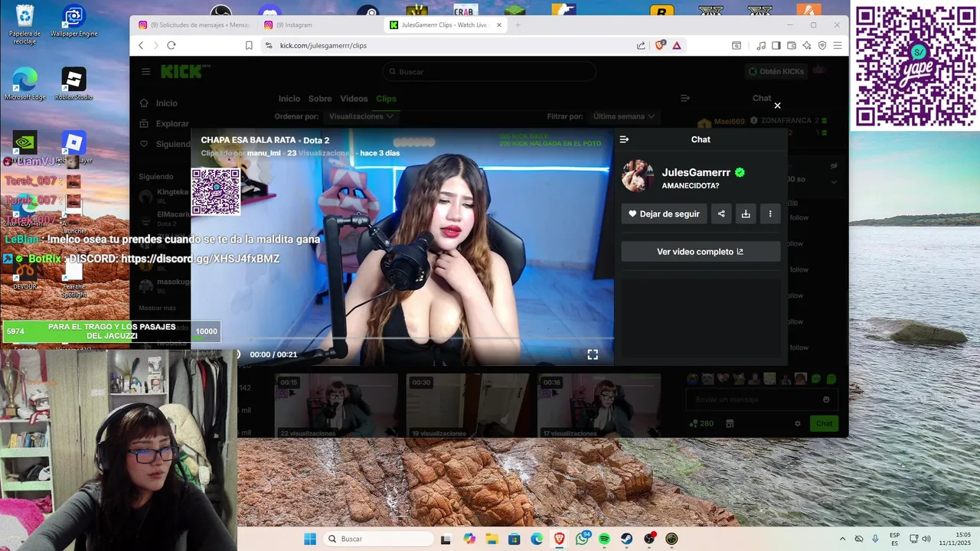Send message with green Chat button
Image resolution: width=980 pixels, height=551 pixels.
click(x=824, y=423)
